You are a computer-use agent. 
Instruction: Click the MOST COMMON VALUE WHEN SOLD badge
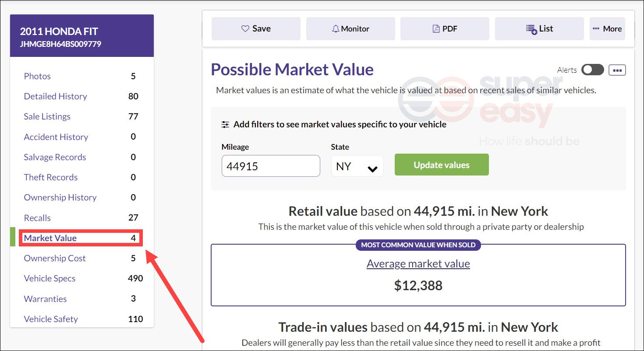(418, 245)
